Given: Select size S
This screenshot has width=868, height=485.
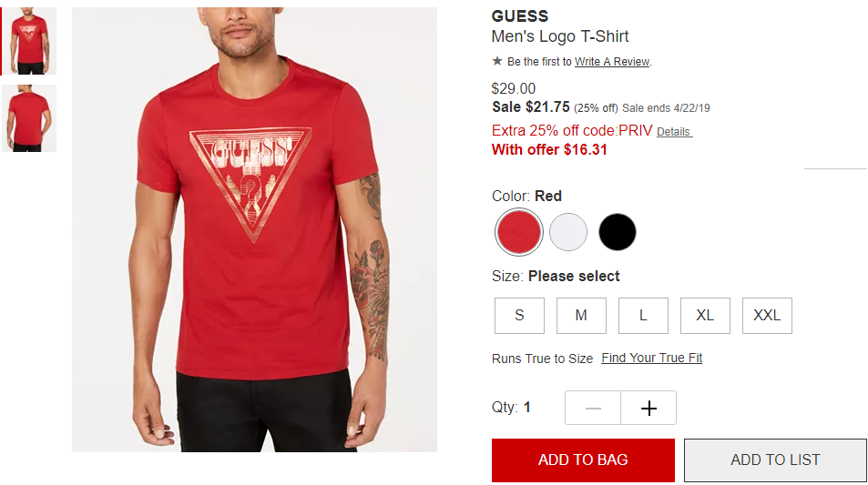Looking at the screenshot, I should [519, 316].
